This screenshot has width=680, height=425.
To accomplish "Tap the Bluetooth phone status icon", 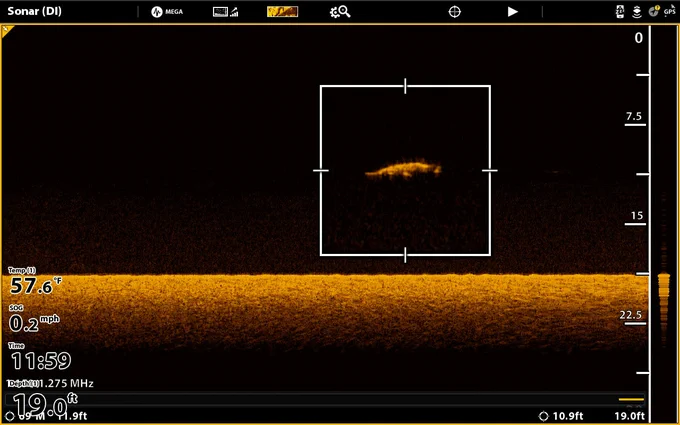I will tap(620, 12).
